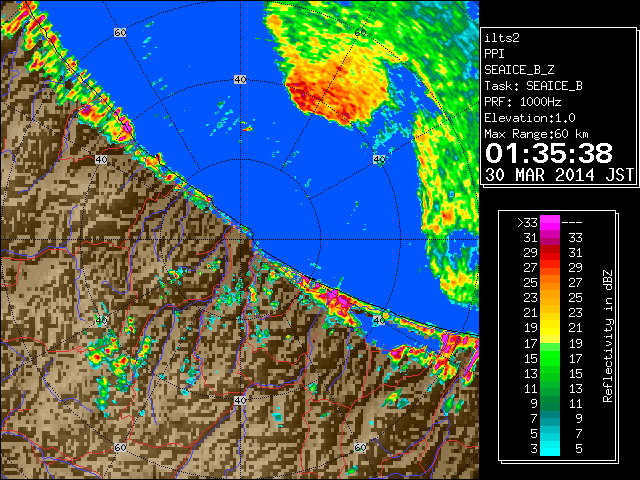Click the yellow 19–21 dBZ legend swatch
Image resolution: width=640 pixels, height=480 pixels.
click(550, 328)
